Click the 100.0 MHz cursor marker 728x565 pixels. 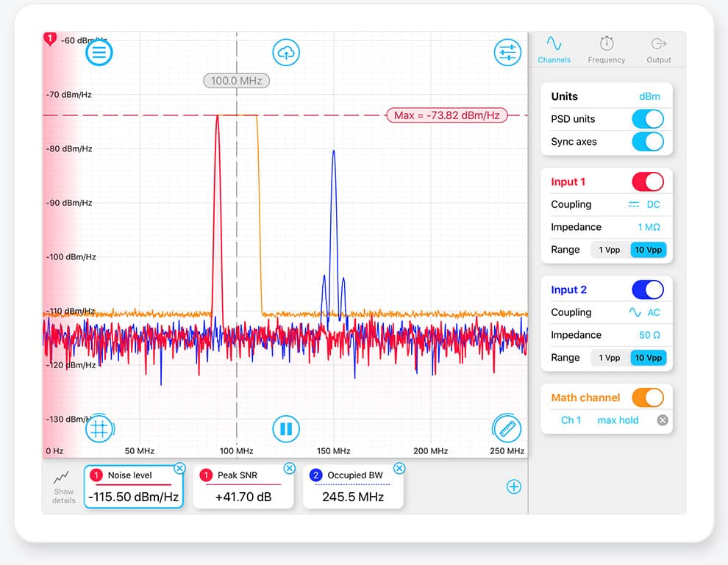(236, 81)
